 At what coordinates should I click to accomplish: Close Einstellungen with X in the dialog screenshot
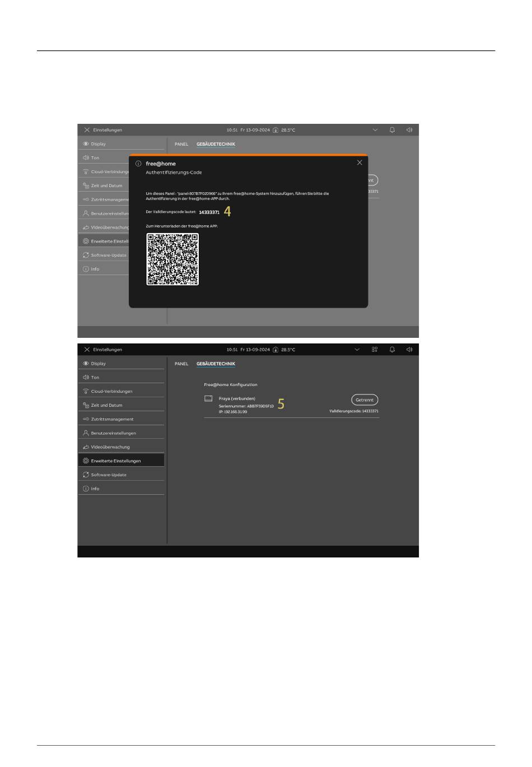click(87, 130)
